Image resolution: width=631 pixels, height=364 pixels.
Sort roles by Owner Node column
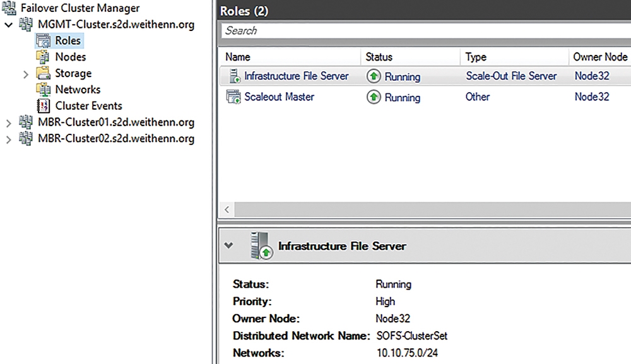(600, 57)
